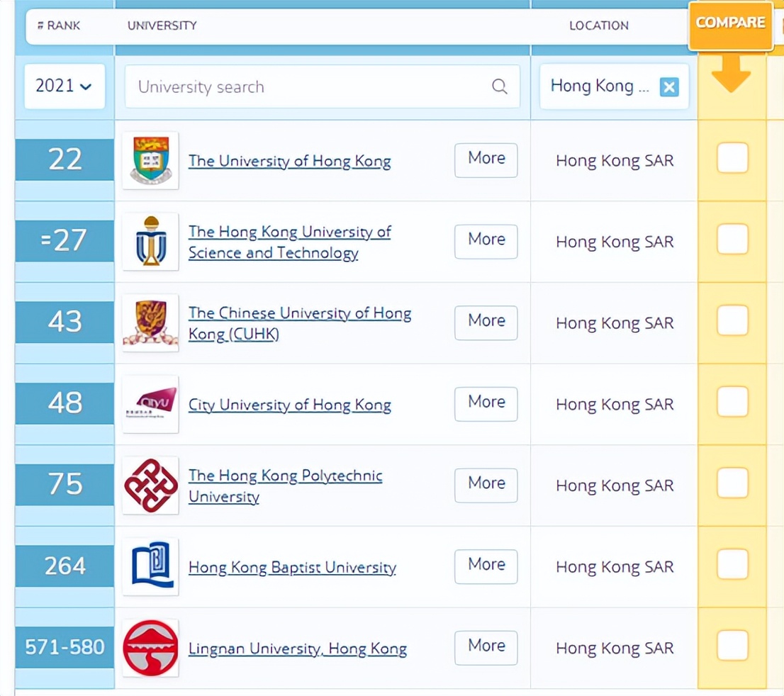Click the LOCATION column header
Screen dimensions: 784x696
599,26
